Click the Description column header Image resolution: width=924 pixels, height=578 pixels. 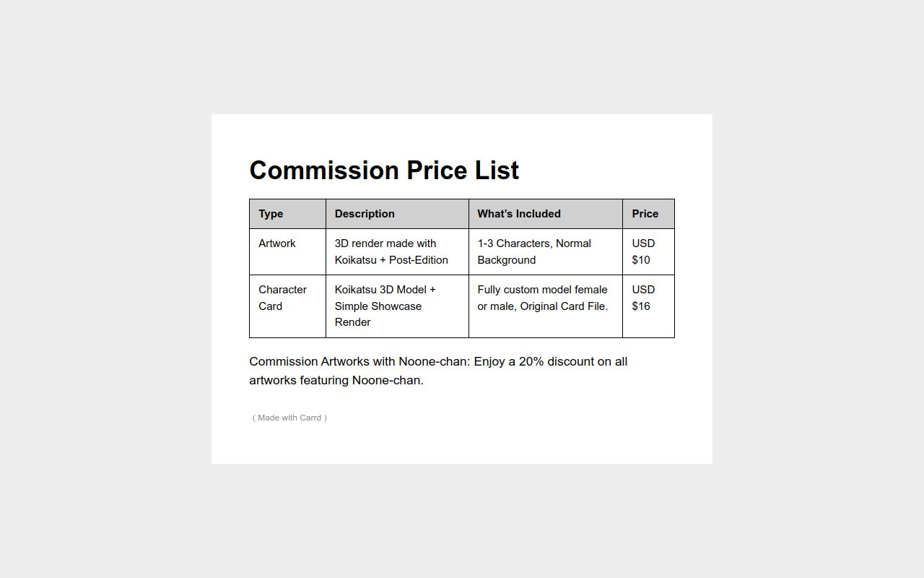[x=365, y=214]
